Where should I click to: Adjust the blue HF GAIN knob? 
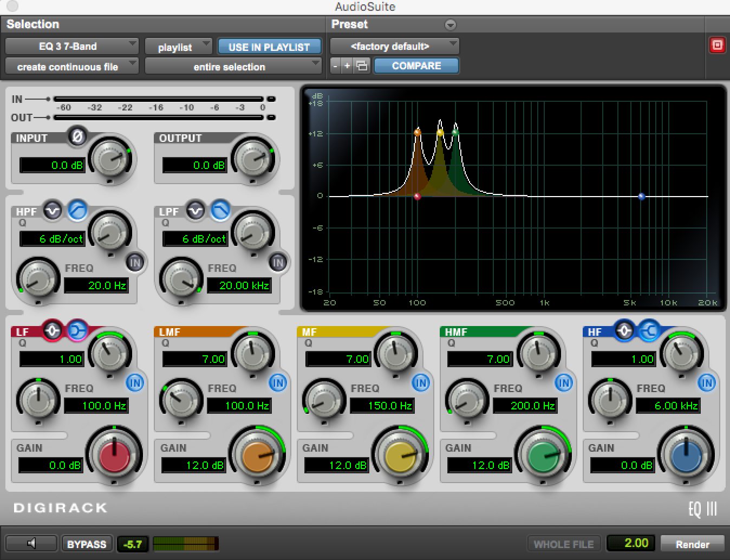coord(686,456)
